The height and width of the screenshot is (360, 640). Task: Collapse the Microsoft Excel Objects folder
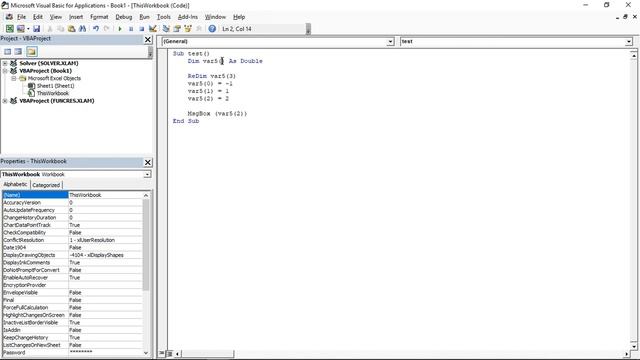coord(13,78)
